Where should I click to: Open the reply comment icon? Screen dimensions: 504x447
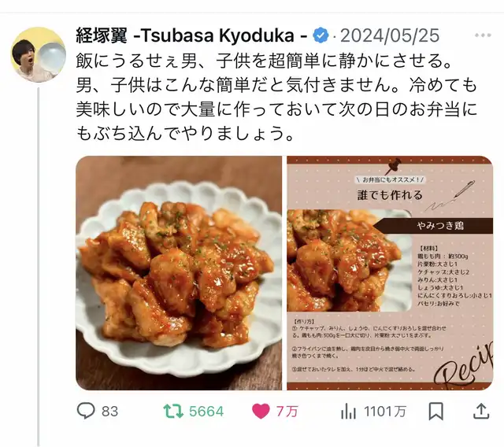tap(86, 411)
